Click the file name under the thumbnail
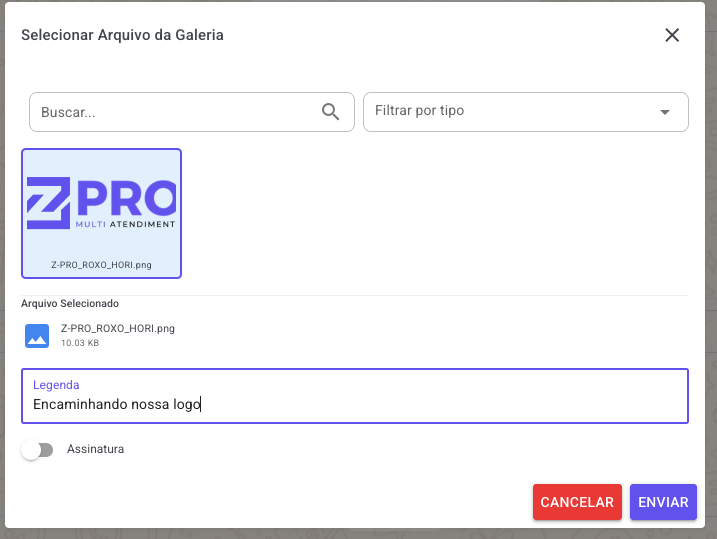 coord(101,266)
